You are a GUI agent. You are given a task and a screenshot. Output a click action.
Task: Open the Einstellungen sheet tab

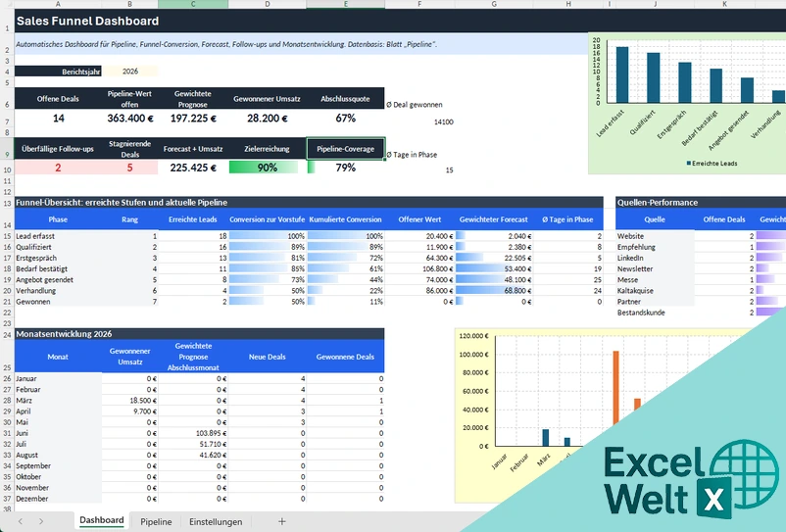(216, 521)
